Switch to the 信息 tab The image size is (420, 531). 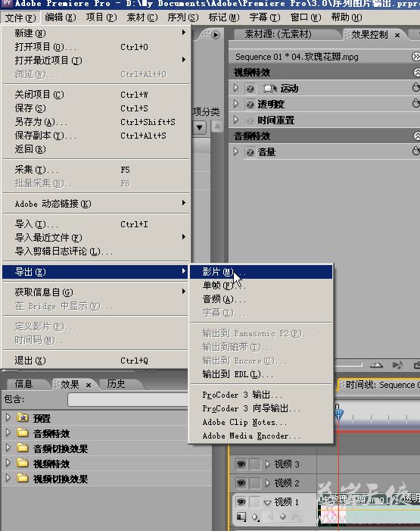pyautogui.click(x=23, y=384)
